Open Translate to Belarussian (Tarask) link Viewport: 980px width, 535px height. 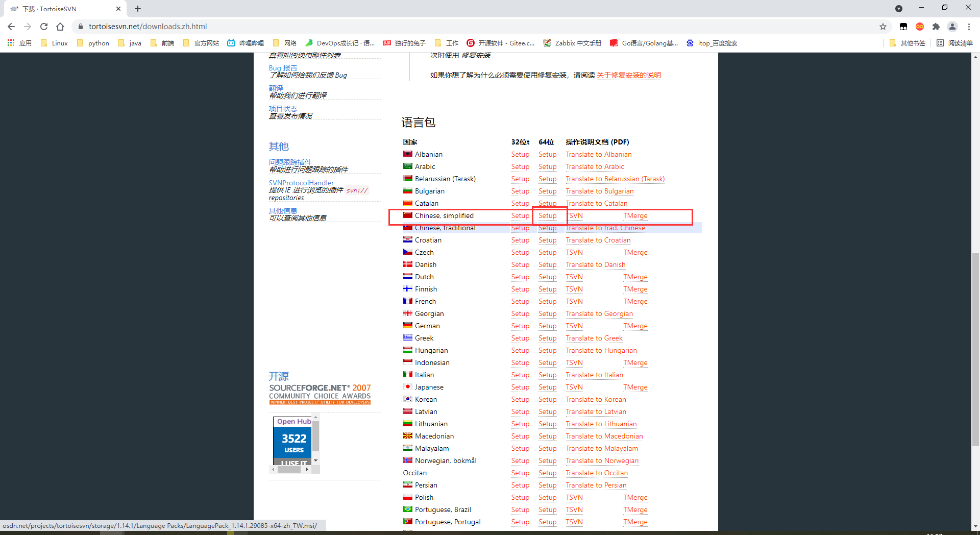(615, 179)
